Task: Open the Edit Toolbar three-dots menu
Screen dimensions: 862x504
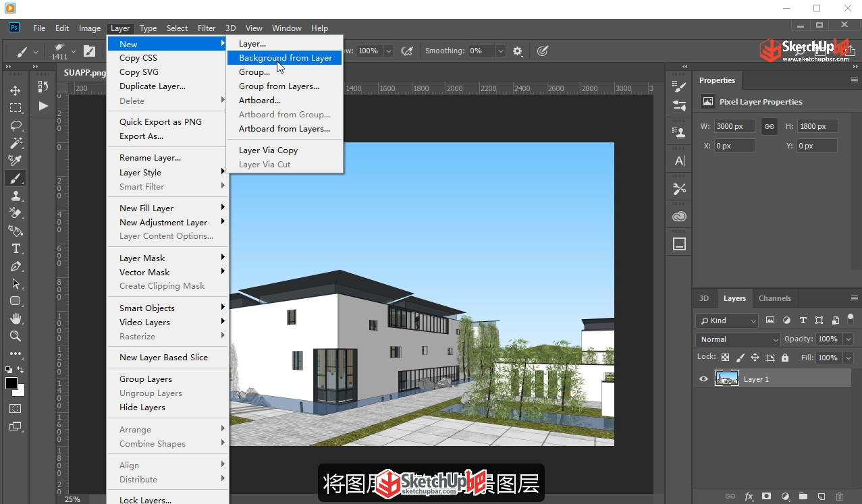Action: click(x=15, y=354)
